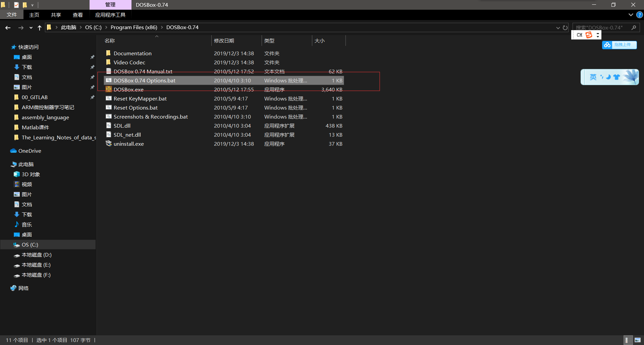Switch to the 查看 ribbon tab
Screen dimensions: 644x345
(x=78, y=15)
